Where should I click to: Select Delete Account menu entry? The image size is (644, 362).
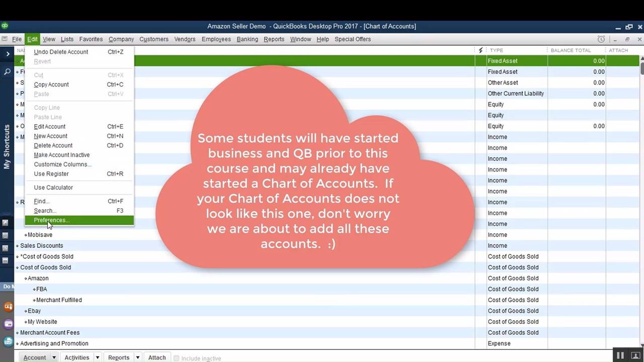tap(79, 146)
